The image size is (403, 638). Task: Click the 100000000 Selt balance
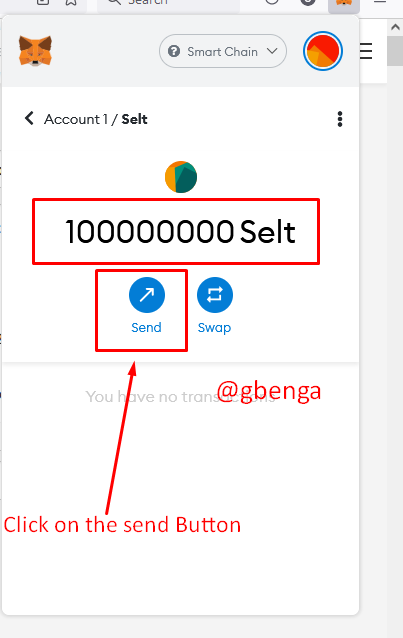coord(180,232)
